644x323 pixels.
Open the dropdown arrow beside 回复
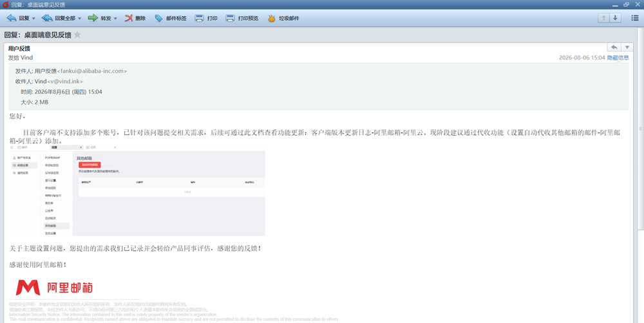33,19
